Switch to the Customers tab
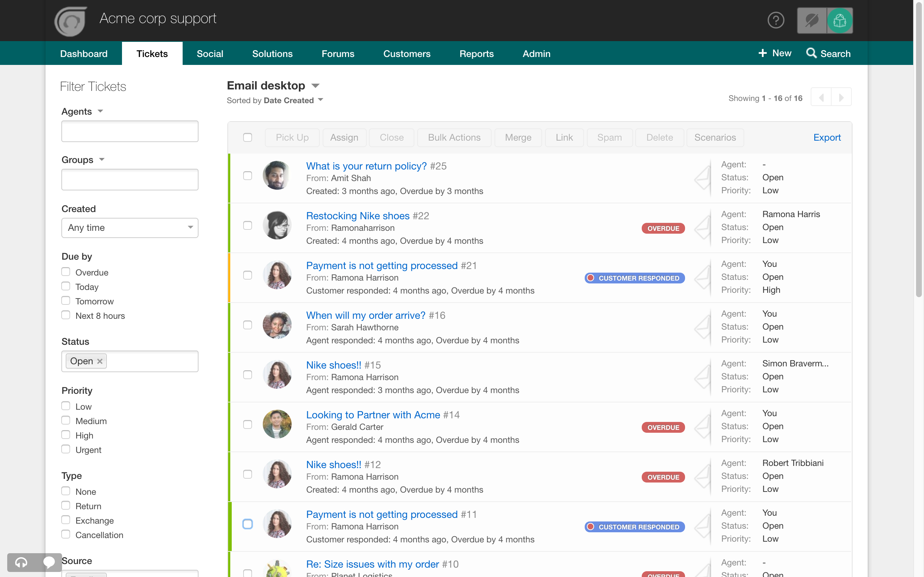The height and width of the screenshot is (577, 924). pyautogui.click(x=407, y=53)
